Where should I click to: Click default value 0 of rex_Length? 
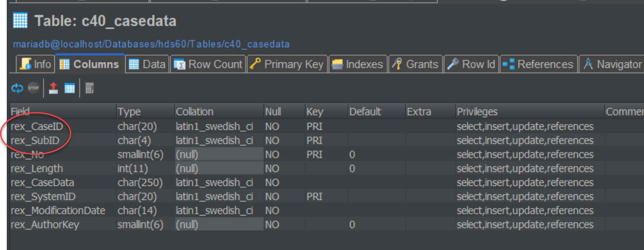click(377, 168)
